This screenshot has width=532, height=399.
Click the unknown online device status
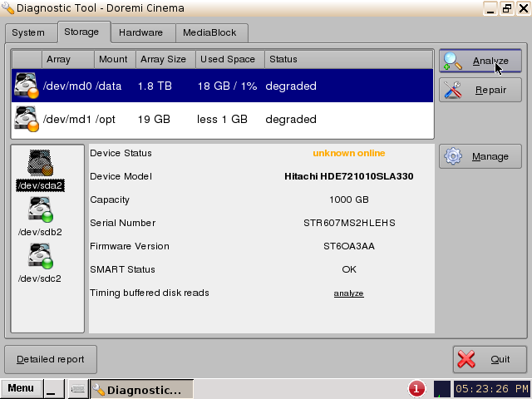tap(349, 153)
